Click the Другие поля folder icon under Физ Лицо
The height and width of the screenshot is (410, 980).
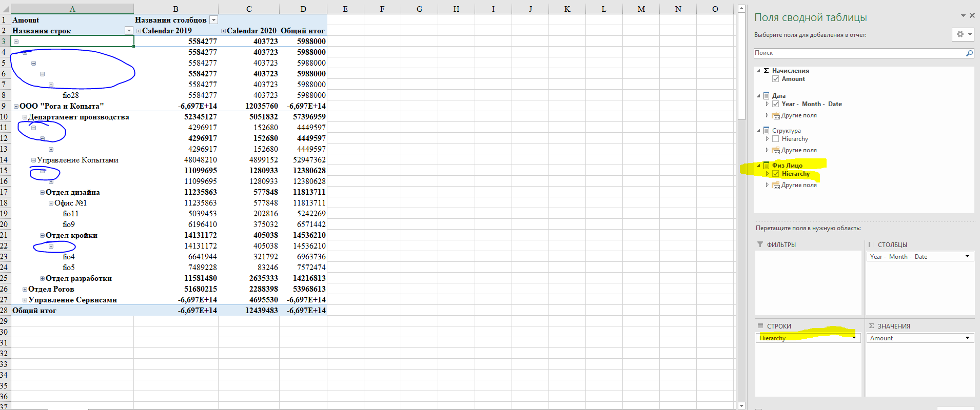(776, 186)
